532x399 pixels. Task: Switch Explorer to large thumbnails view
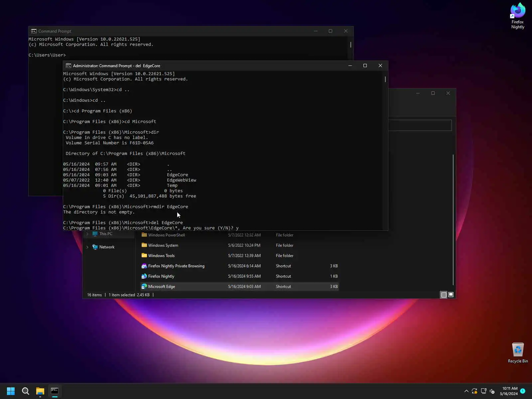click(451, 295)
